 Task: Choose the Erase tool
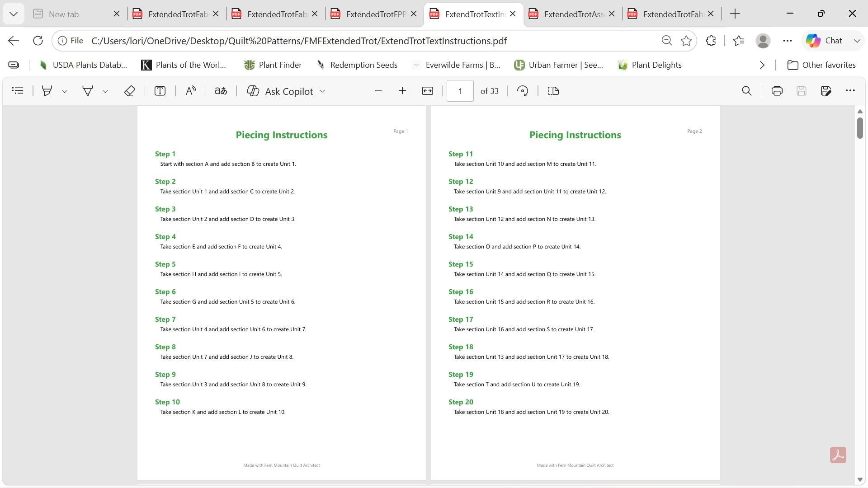coord(130,91)
